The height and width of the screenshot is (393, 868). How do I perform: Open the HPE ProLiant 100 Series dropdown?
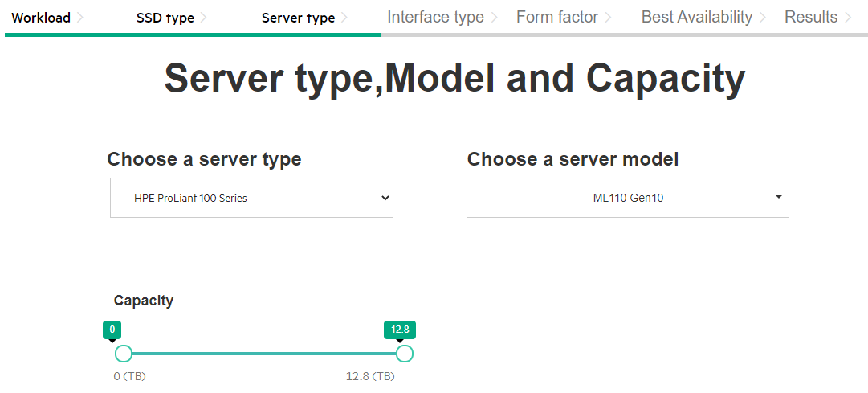tap(251, 198)
